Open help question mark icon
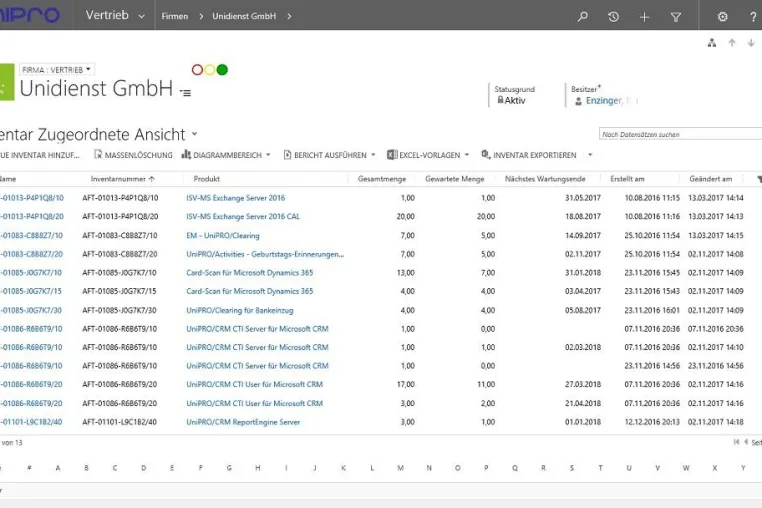 753,17
